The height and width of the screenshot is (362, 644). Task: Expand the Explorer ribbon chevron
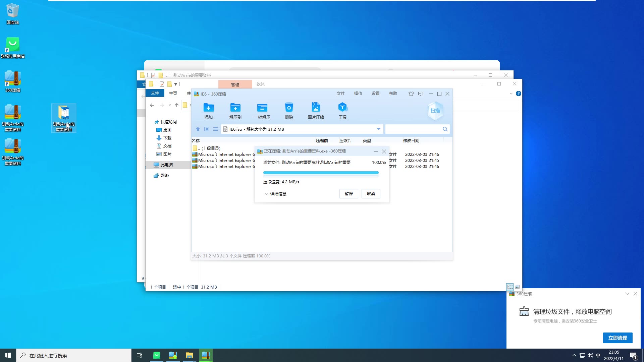(511, 94)
